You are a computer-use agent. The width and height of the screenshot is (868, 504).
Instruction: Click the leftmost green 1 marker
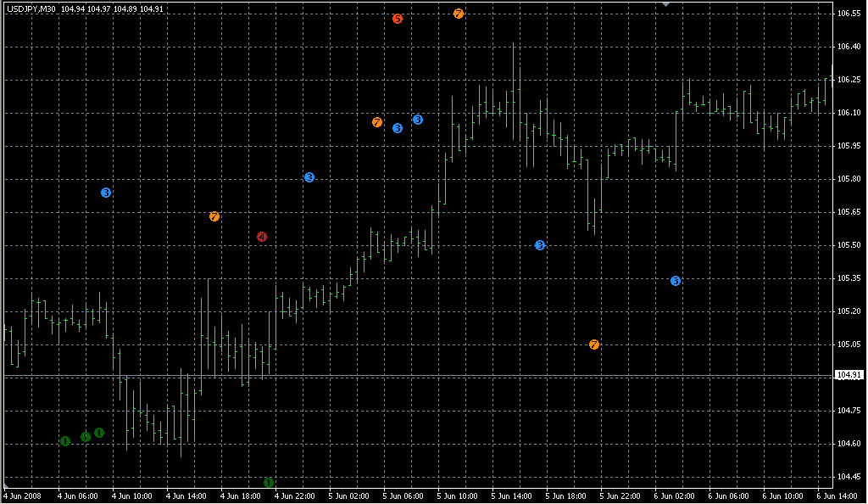coord(65,441)
